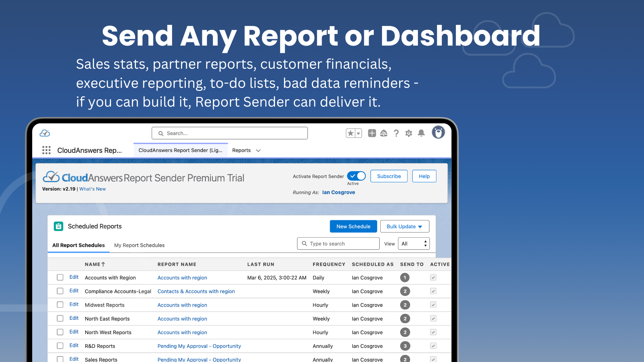This screenshot has height=362, width=644.
Task: Select the North East Reports row checkbox
Action: click(x=60, y=319)
